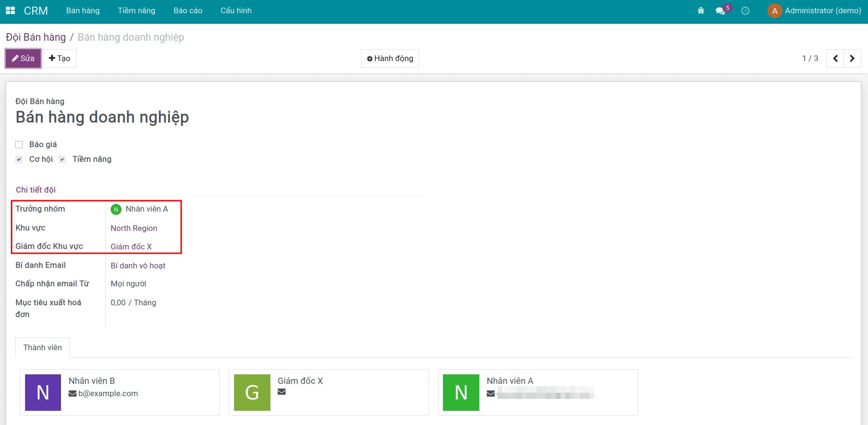Click Đội Bán hàng breadcrumb link
Screen dimensions: 868x425
point(36,37)
